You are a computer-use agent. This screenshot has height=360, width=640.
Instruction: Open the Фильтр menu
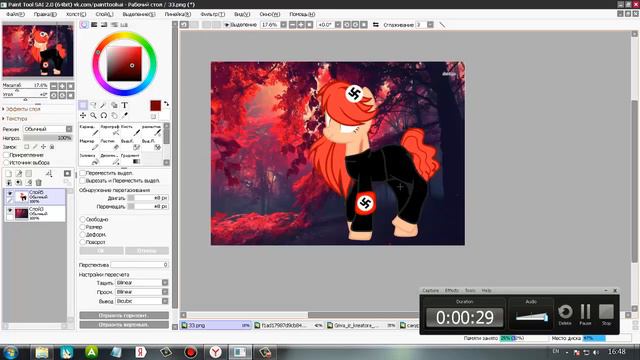click(x=212, y=14)
